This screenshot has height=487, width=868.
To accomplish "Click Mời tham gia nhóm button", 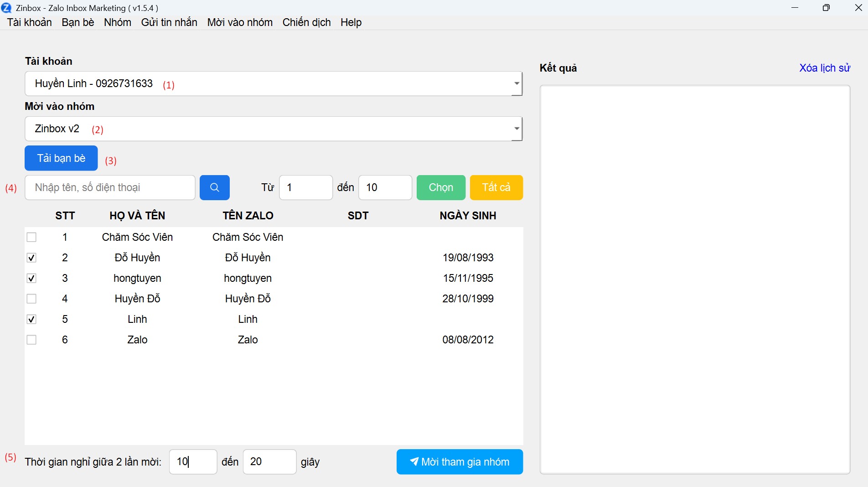I will [x=460, y=462].
